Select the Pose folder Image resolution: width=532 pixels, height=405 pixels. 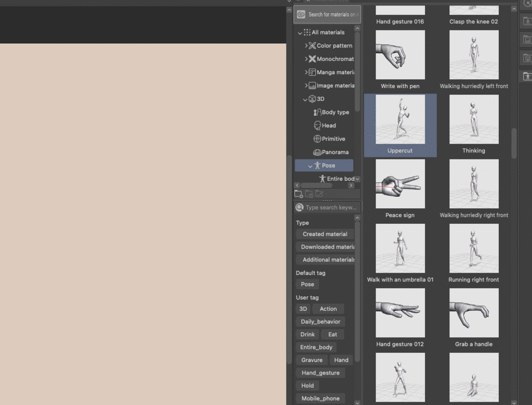pyautogui.click(x=324, y=166)
